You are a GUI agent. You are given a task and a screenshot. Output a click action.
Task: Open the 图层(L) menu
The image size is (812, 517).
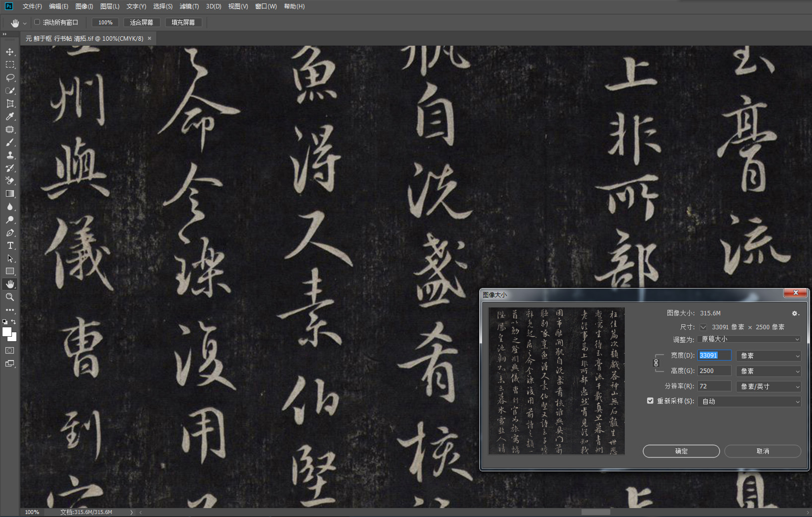pyautogui.click(x=110, y=6)
